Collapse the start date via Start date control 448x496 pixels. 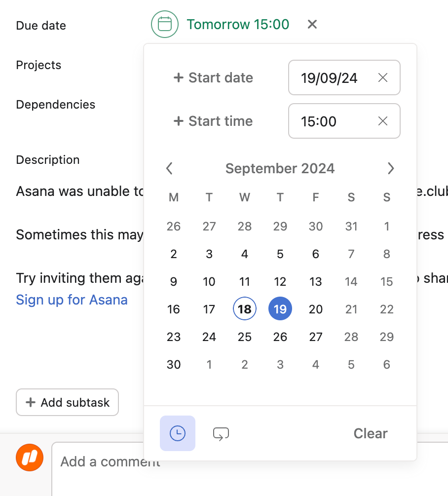tap(213, 77)
